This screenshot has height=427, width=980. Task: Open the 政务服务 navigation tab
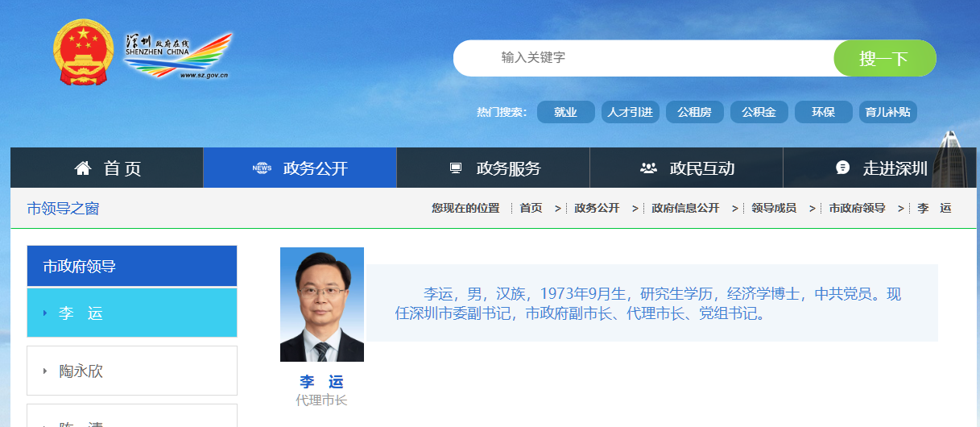[x=493, y=168]
